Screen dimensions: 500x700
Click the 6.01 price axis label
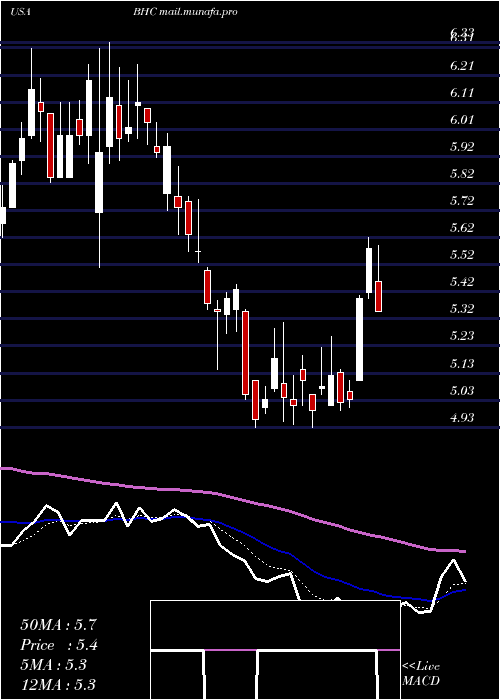coord(462,120)
